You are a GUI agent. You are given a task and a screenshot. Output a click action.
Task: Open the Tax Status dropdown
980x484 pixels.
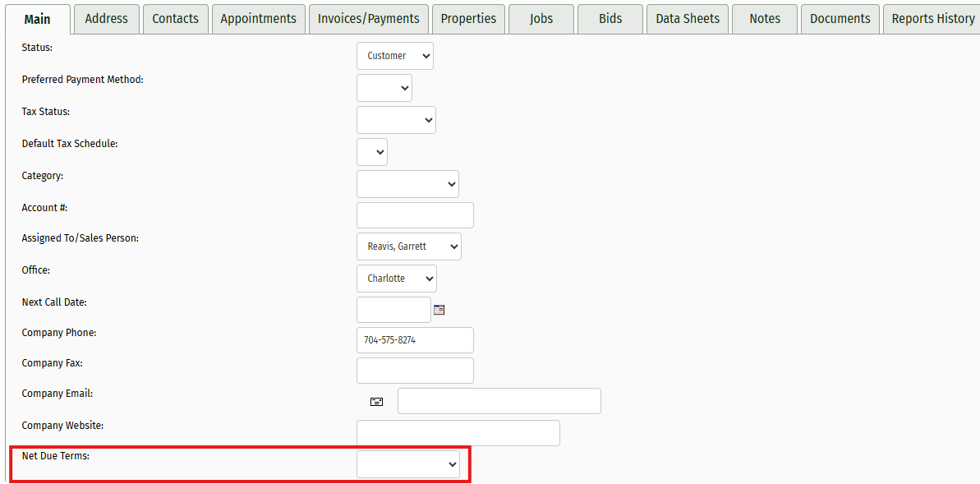click(396, 120)
